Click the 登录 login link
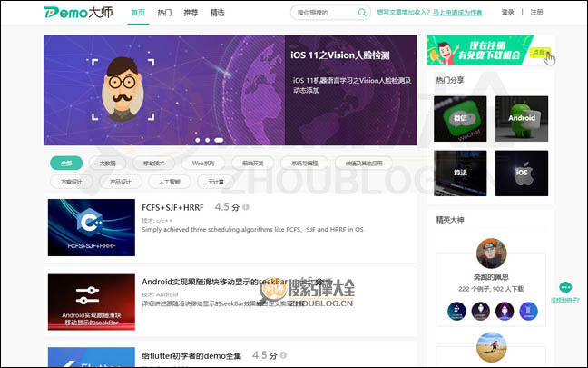 508,13
